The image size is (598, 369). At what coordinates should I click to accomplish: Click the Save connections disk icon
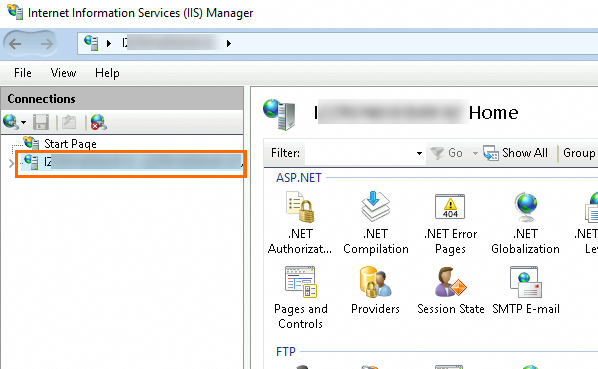pyautogui.click(x=41, y=122)
